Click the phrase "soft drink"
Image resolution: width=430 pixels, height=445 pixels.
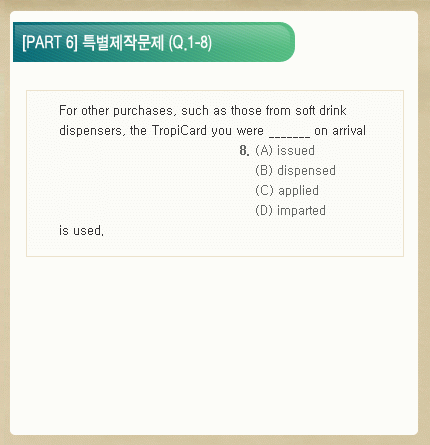pos(321,110)
